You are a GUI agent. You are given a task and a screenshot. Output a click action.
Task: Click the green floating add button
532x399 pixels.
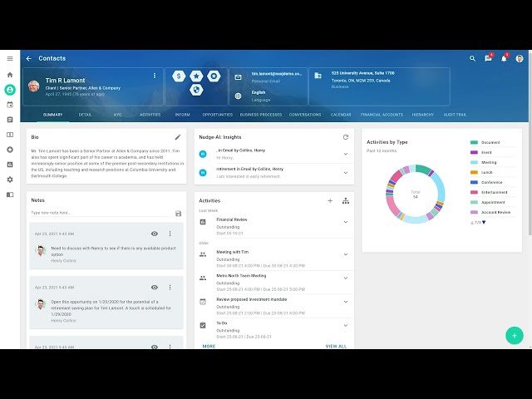[x=514, y=335]
